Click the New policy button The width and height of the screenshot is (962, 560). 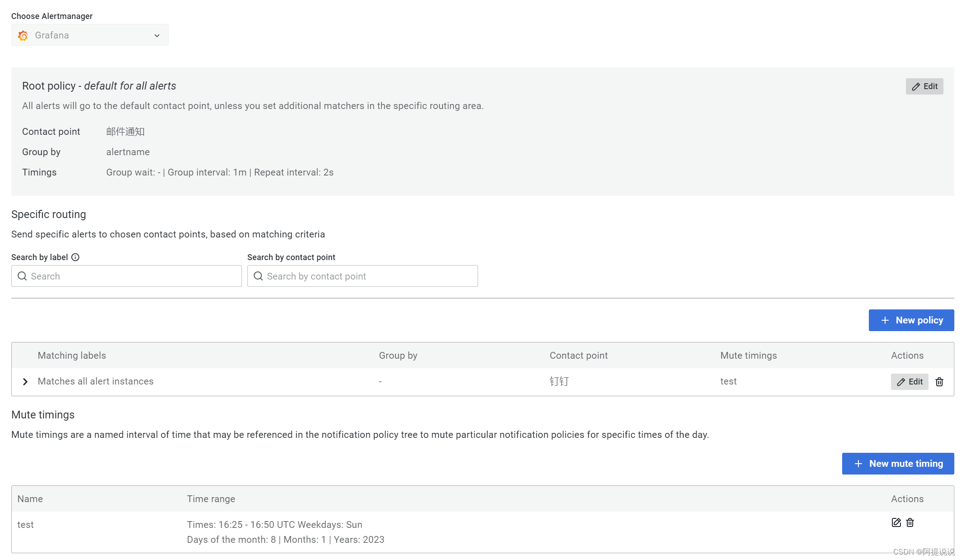[911, 320]
